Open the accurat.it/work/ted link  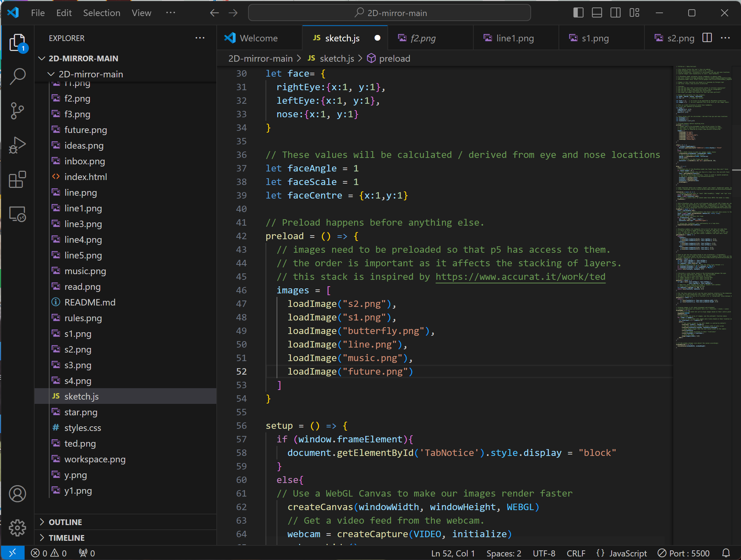(x=520, y=277)
